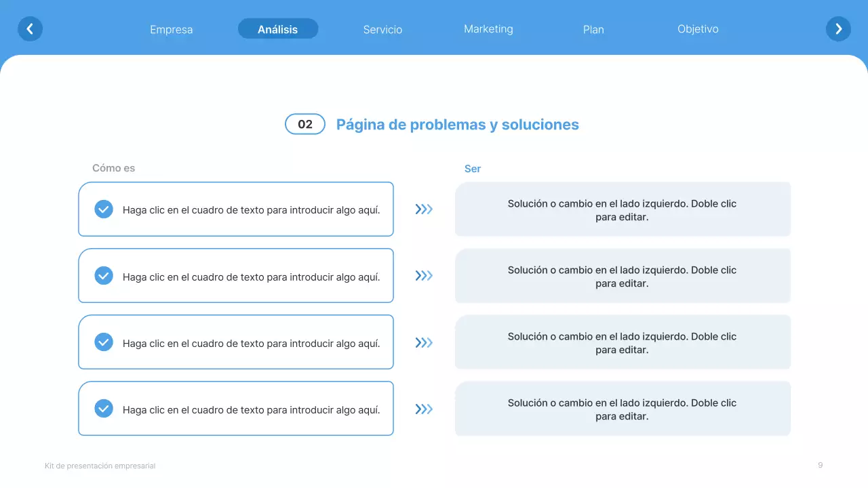Open the next slide with the right chevron
The image size is (868, 488).
(838, 28)
